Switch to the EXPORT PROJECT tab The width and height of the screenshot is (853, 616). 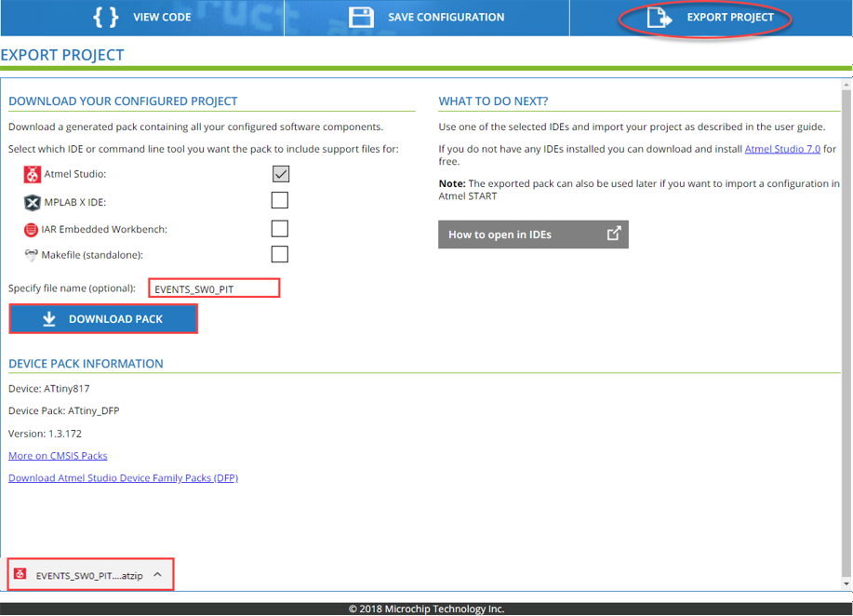tap(711, 18)
